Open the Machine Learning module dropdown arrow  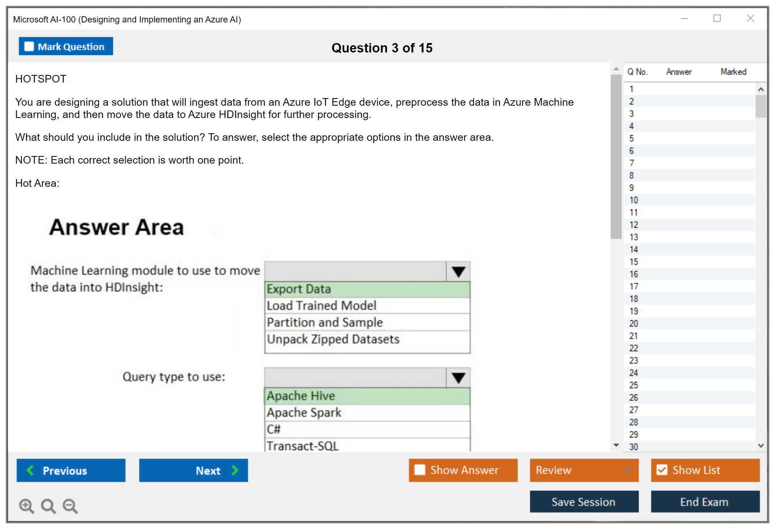tap(458, 271)
